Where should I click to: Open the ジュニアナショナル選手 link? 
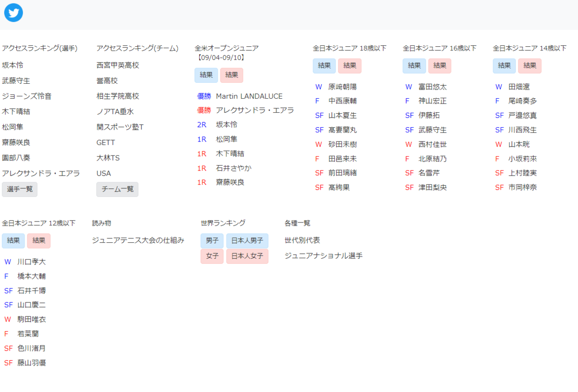tap(323, 256)
